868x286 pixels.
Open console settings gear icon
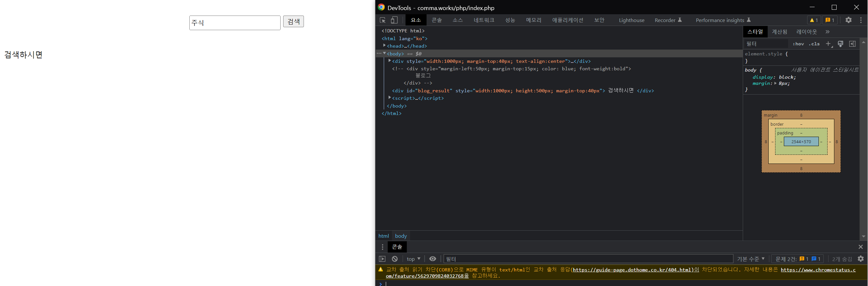pos(861,259)
